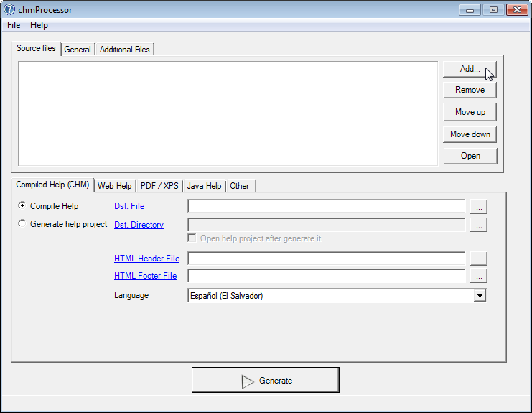Select the Compiled Help (CHM) tab
Viewport: 532px width, 413px height.
tap(52, 185)
